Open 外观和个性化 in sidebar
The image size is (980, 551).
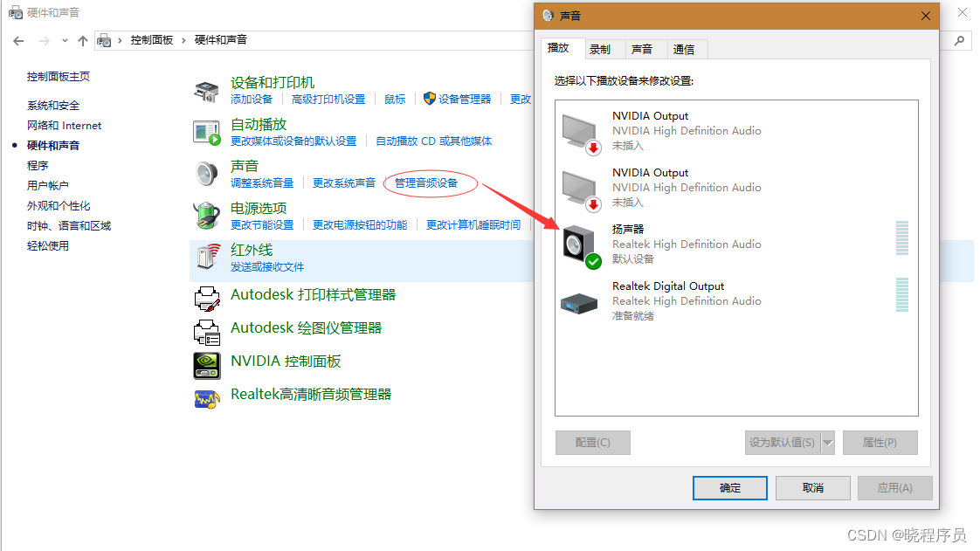point(59,205)
